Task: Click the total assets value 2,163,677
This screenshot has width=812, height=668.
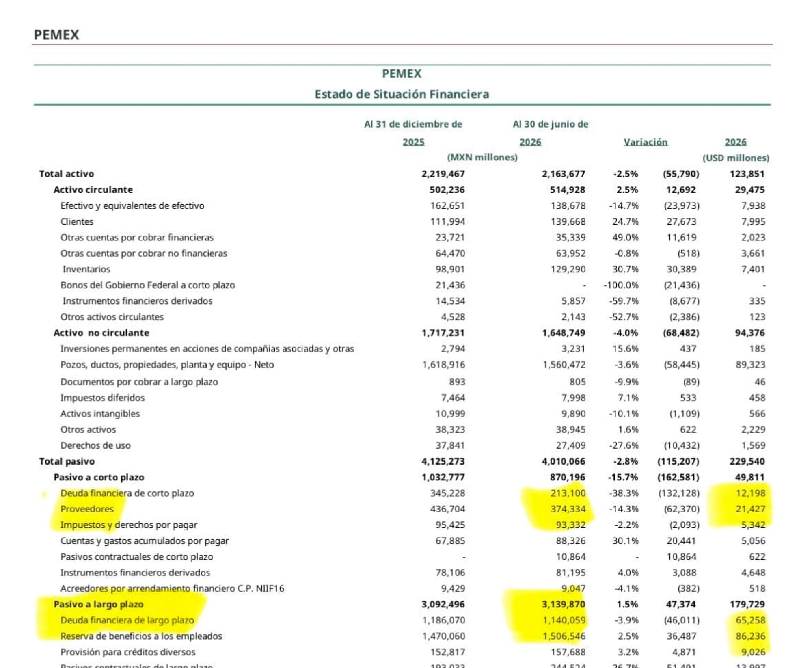Action: [x=564, y=174]
